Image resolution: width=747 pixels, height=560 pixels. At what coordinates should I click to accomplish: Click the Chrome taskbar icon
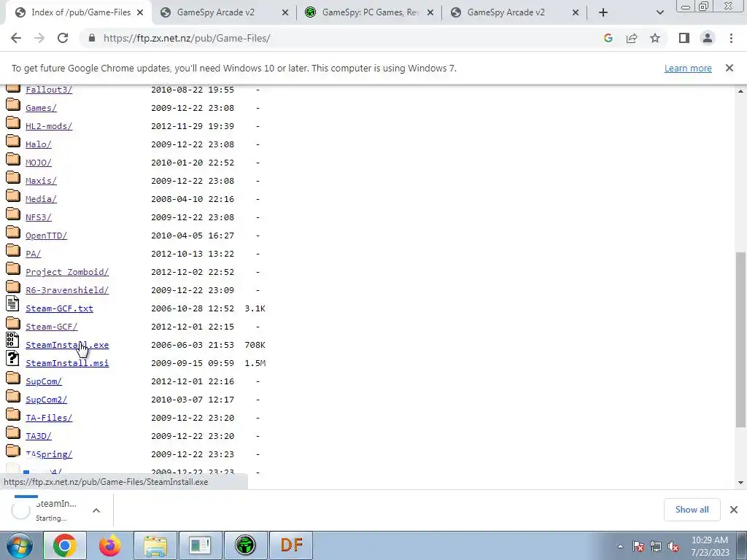tap(65, 545)
